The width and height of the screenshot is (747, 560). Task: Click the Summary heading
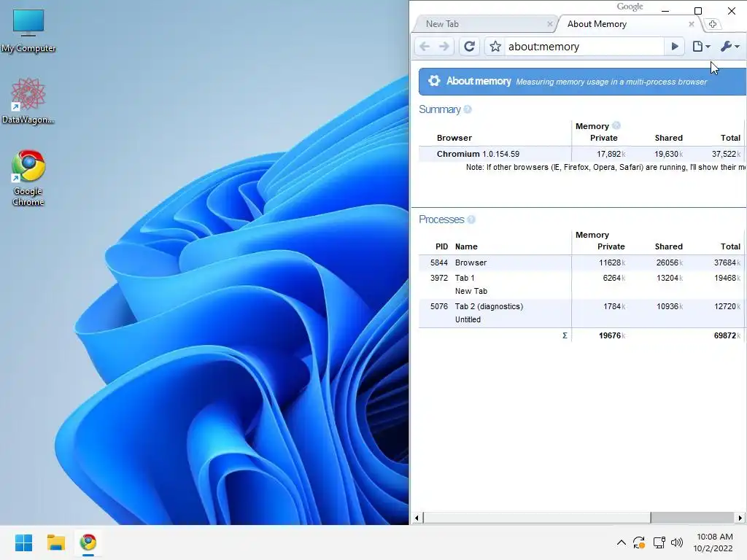point(440,109)
